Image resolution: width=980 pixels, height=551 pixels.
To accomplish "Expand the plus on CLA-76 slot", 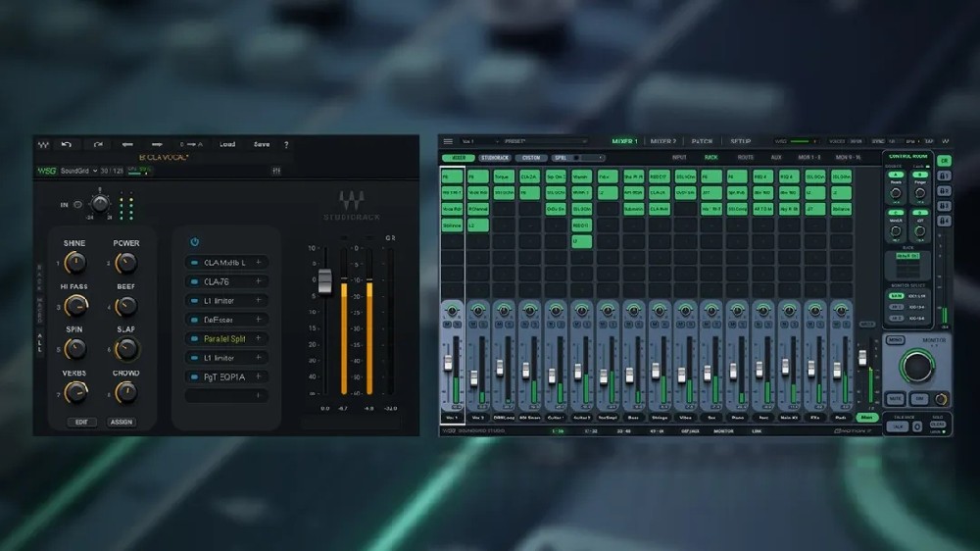I will (x=258, y=281).
